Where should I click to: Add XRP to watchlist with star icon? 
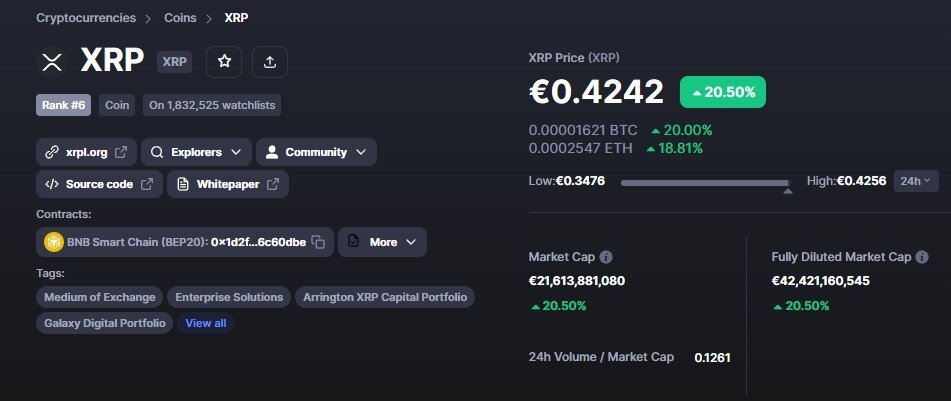point(224,61)
